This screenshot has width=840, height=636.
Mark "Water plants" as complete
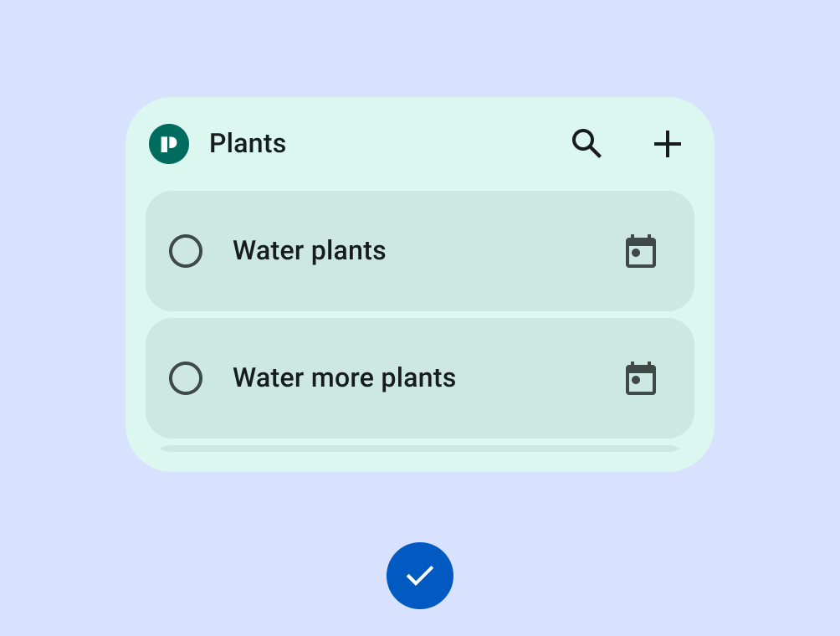(186, 251)
